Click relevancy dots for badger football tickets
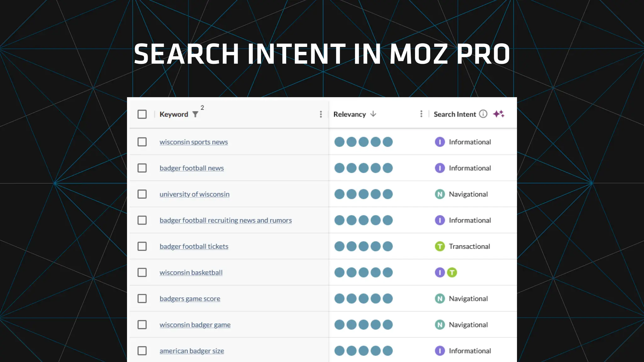Viewport: 644px width, 362px height. pos(364,246)
